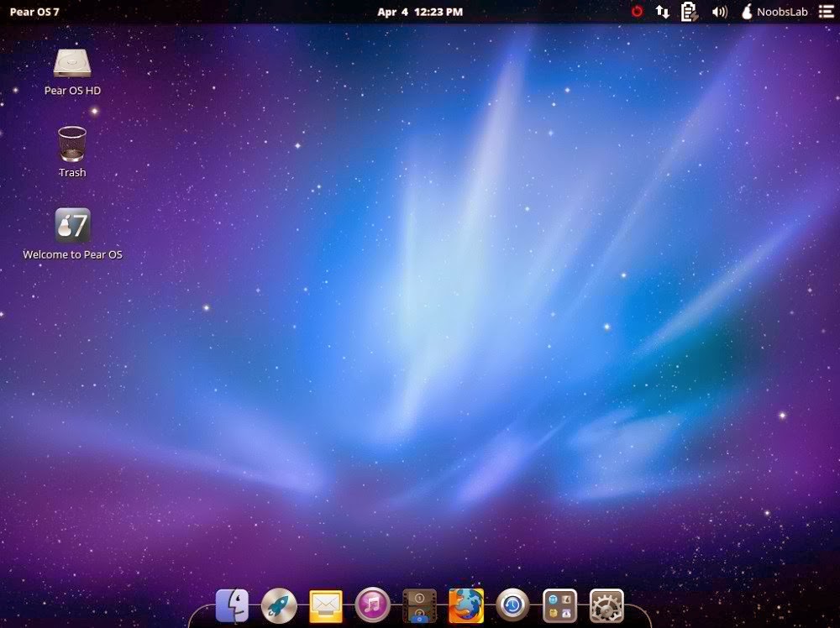The image size is (840, 628).
Task: Click the battery status indicator
Action: click(688, 11)
